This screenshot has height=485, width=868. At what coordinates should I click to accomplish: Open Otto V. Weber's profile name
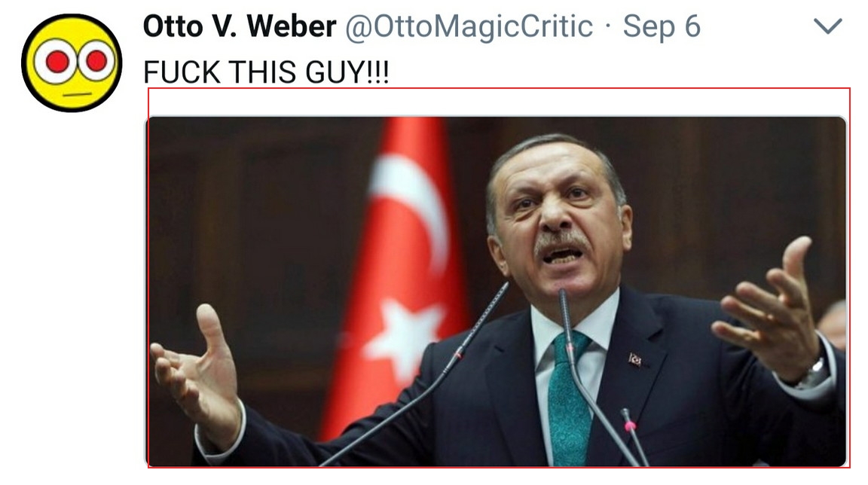pos(239,26)
